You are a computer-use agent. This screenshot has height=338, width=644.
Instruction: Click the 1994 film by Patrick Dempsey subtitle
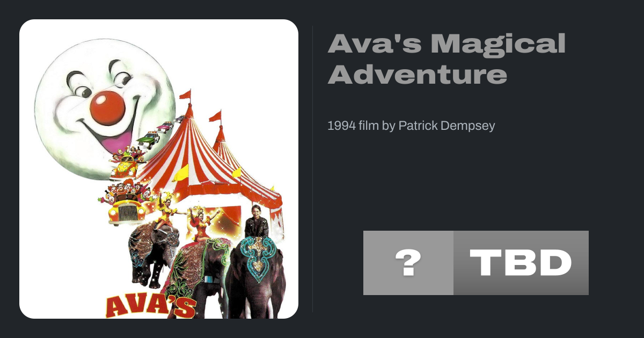411,126
